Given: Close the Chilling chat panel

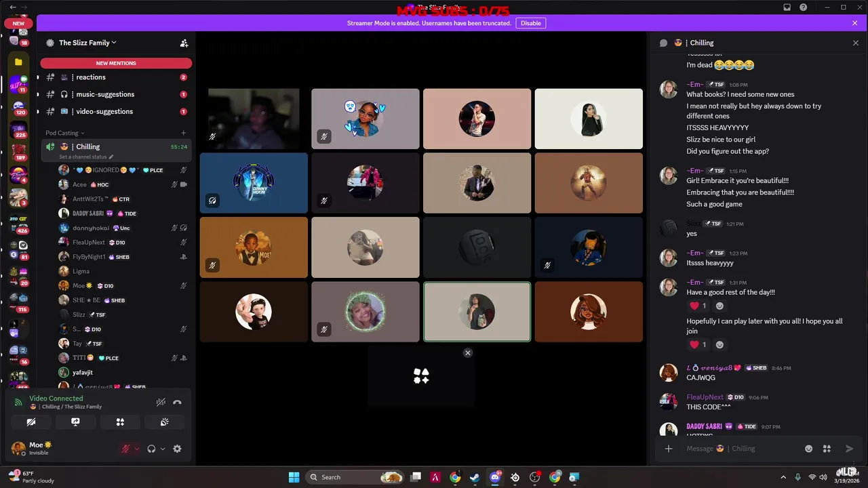Looking at the screenshot, I should (x=855, y=43).
